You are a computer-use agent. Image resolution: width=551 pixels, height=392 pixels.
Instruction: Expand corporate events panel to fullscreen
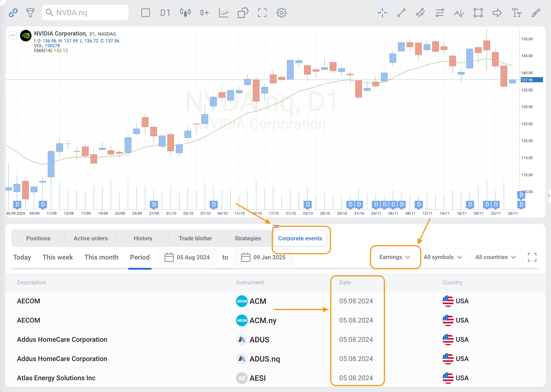[x=532, y=257]
